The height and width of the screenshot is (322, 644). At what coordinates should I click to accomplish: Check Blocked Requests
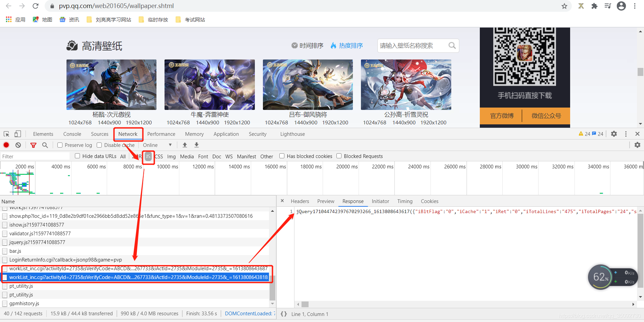point(339,156)
